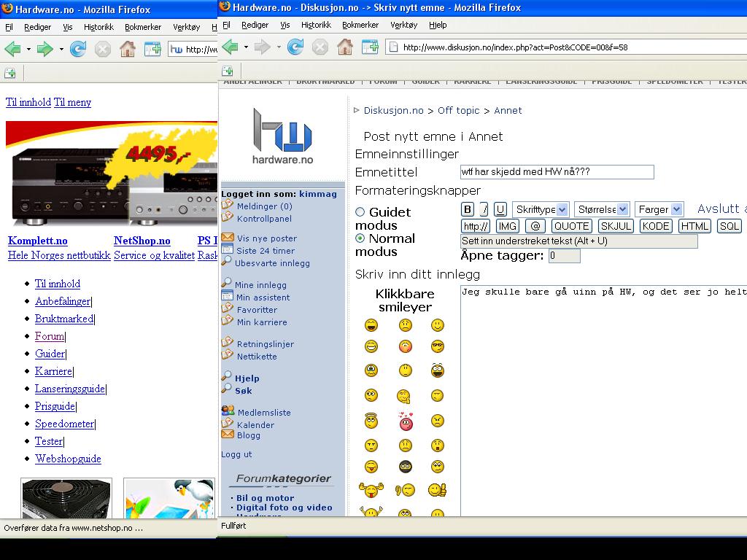
Task: Click the KODE button
Action: point(656,226)
